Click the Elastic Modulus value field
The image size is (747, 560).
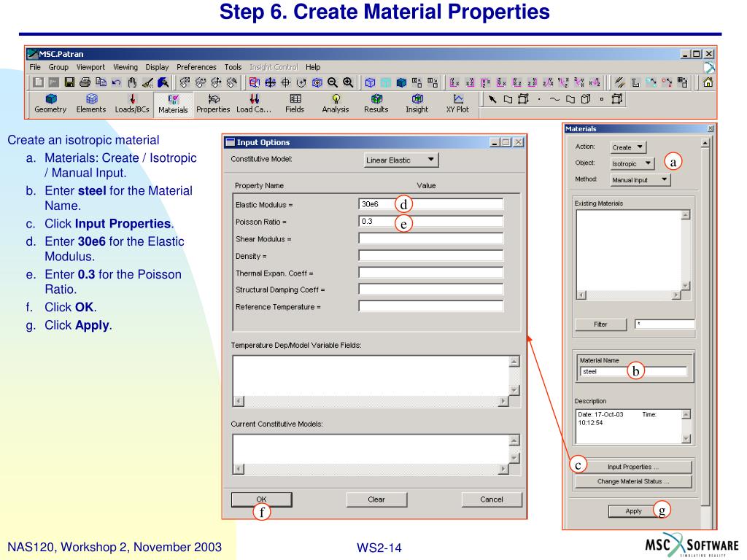coord(430,204)
